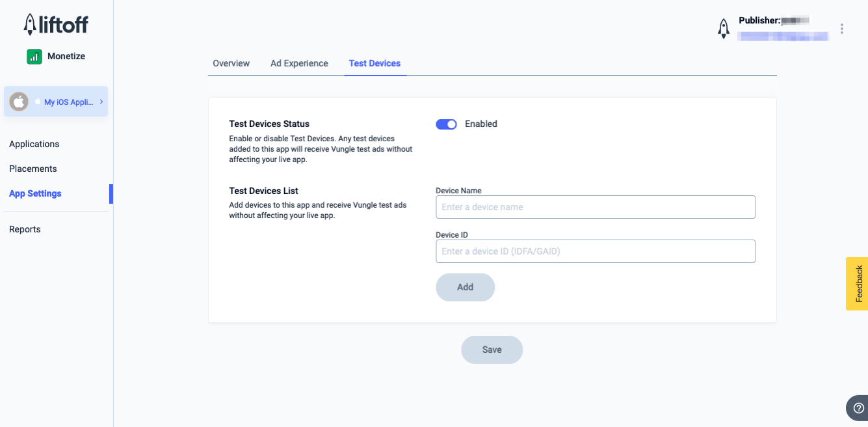Switch to the Ad Experience tab
868x427 pixels.
tap(299, 63)
